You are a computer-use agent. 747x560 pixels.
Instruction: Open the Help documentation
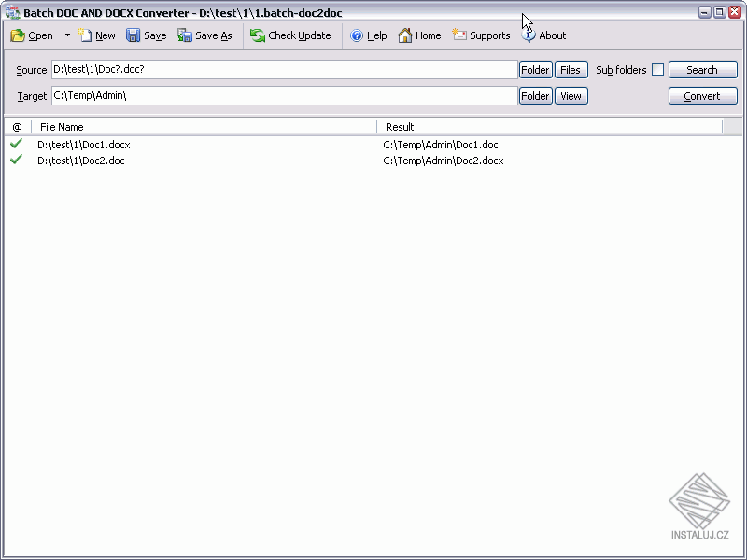tap(368, 35)
